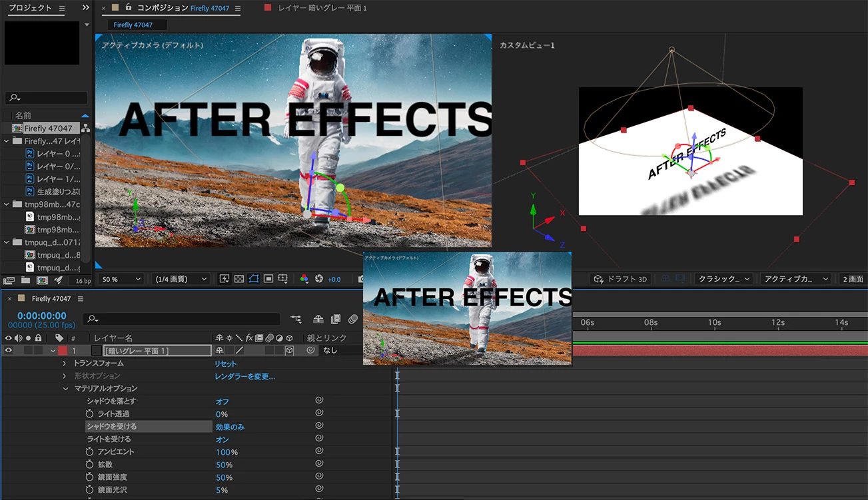Click the flowchart icon beside Firefly 47047
Image resolution: width=868 pixels, height=500 pixels.
pos(85,128)
